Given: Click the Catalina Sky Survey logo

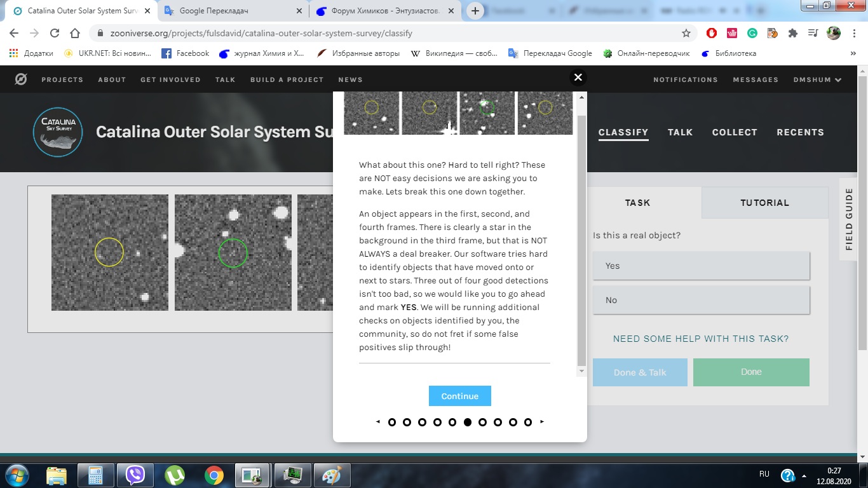Looking at the screenshot, I should (x=58, y=132).
